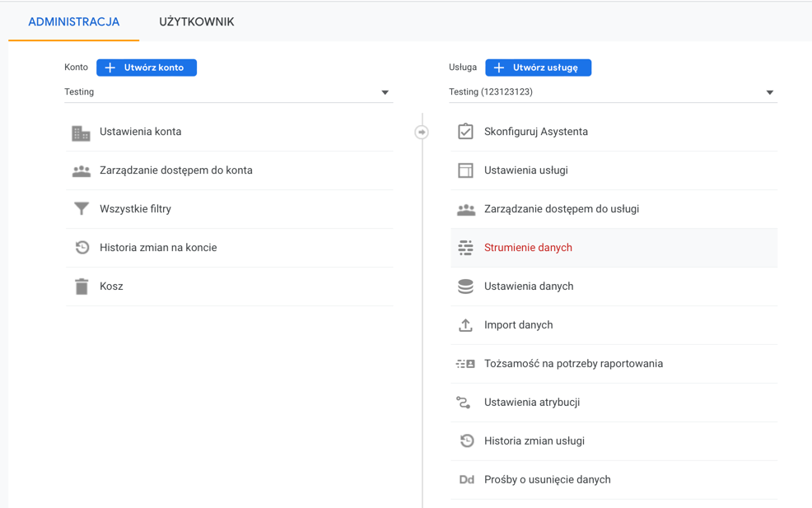The image size is (812, 508).
Task: Expand the Usługa dropdown Testing (123123123)
Action: (x=613, y=92)
